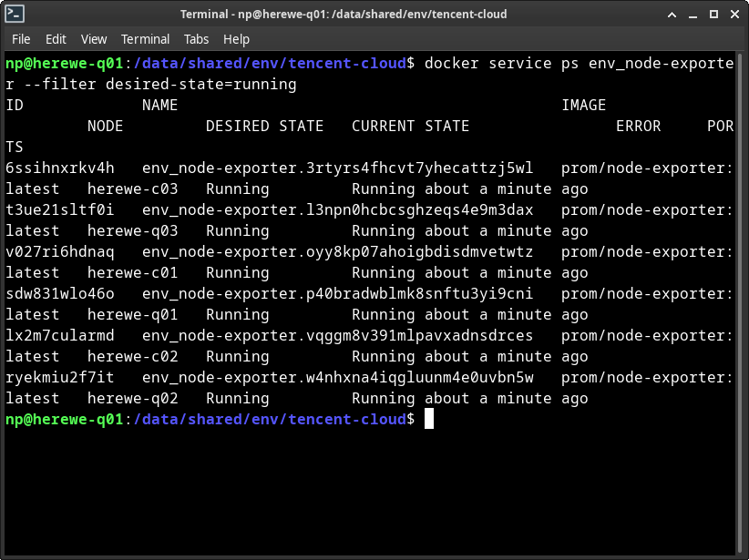Click the window title text
This screenshot has height=560, width=749.
(x=344, y=15)
